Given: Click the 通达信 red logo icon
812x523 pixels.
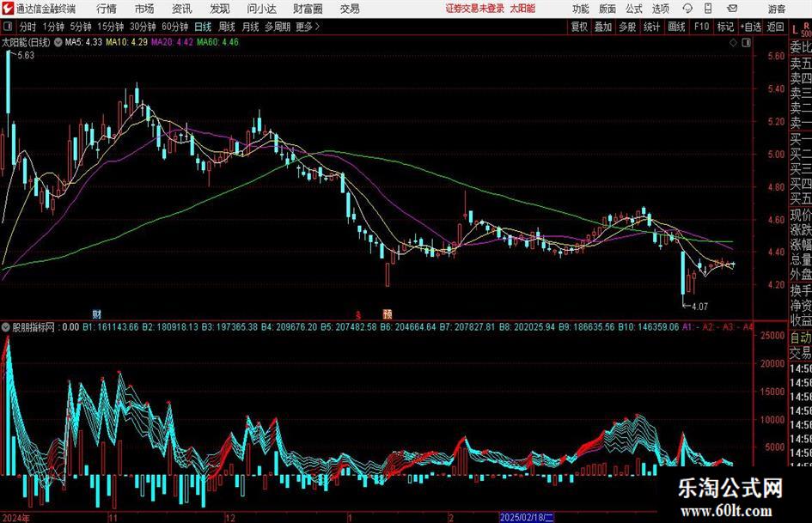Looking at the screenshot, I should (x=8, y=9).
